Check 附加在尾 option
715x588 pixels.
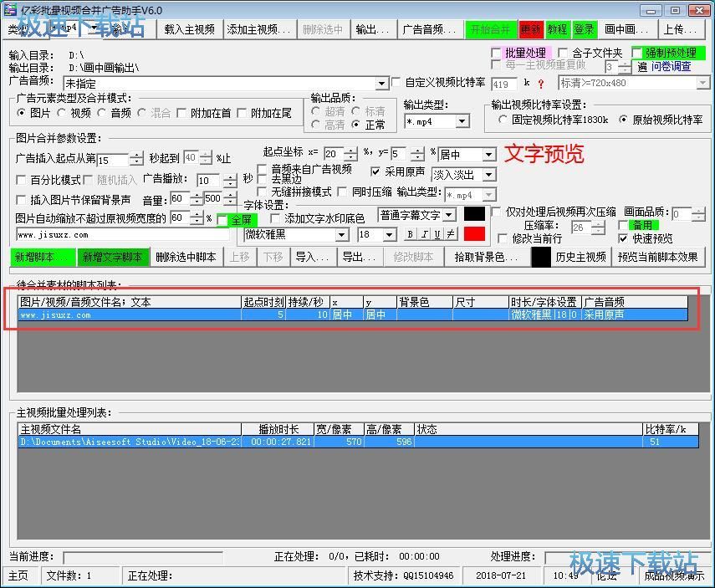242,113
